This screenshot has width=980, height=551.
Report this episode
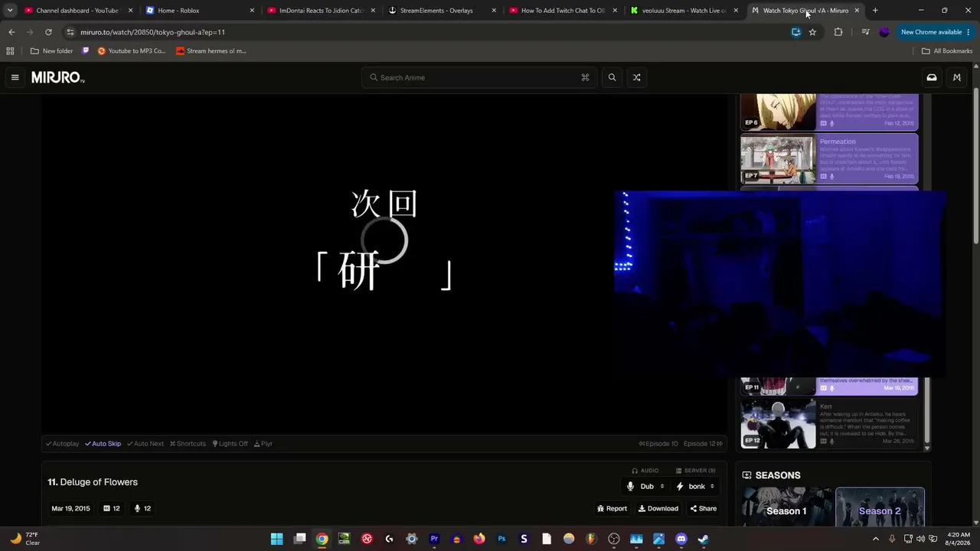click(x=612, y=508)
